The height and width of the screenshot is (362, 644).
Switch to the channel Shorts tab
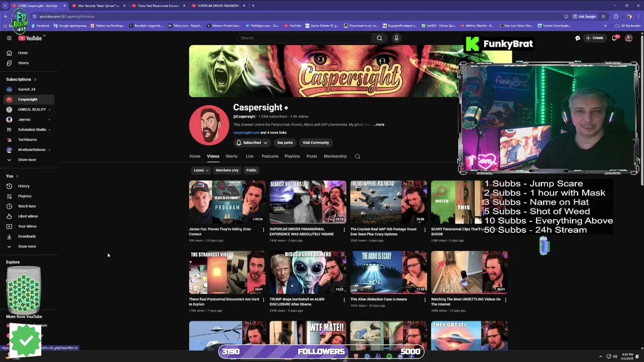click(231, 156)
